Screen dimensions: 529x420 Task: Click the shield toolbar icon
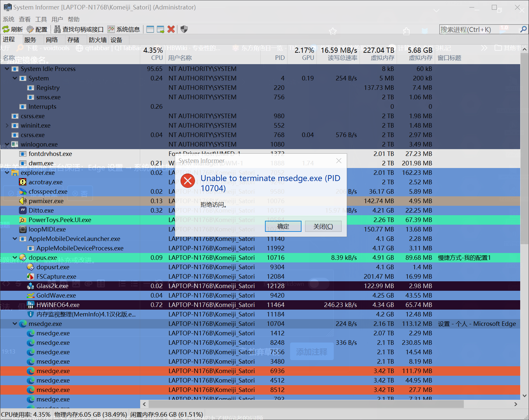184,29
